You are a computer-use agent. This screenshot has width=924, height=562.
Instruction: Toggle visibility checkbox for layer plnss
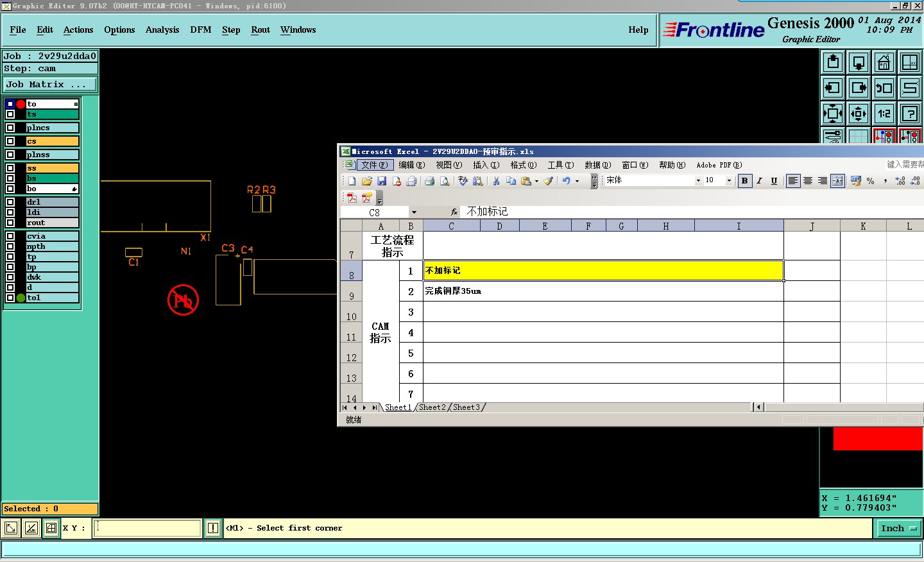(10, 155)
